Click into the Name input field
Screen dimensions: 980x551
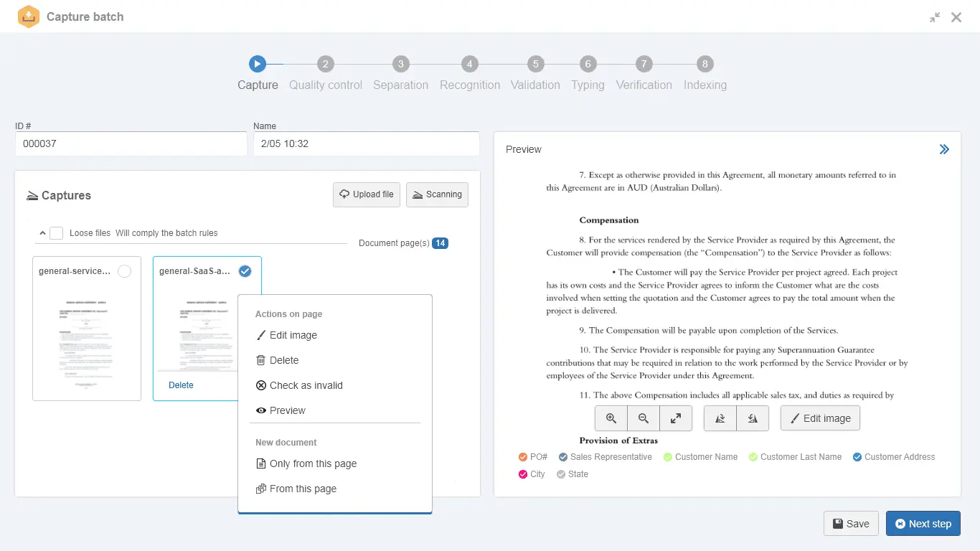(366, 143)
